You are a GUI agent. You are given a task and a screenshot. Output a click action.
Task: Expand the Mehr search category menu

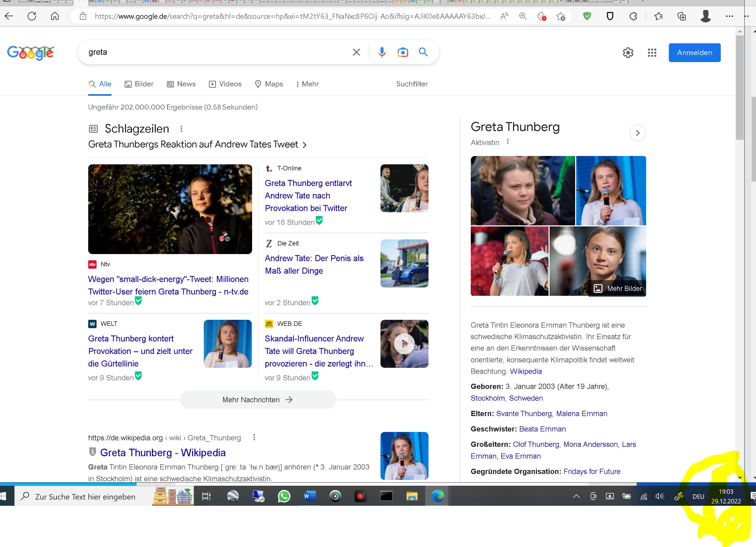point(308,84)
